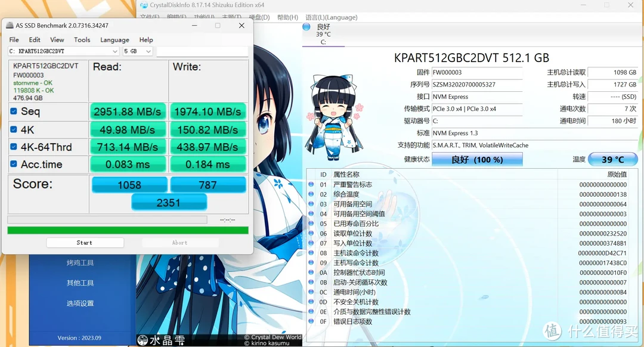Click the host total reads value 1098 GB

pos(613,72)
